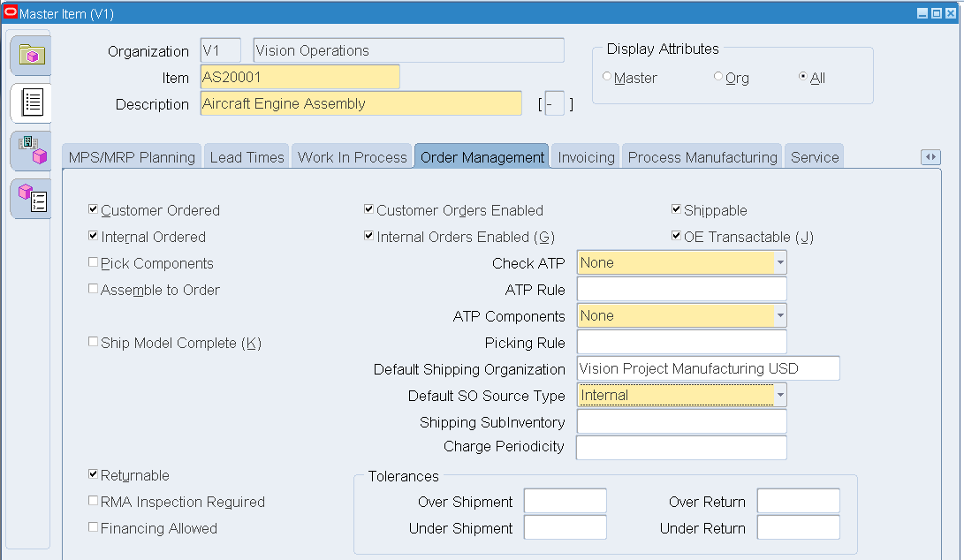
Task: Click the Shipping SubInventory field
Action: [x=682, y=421]
